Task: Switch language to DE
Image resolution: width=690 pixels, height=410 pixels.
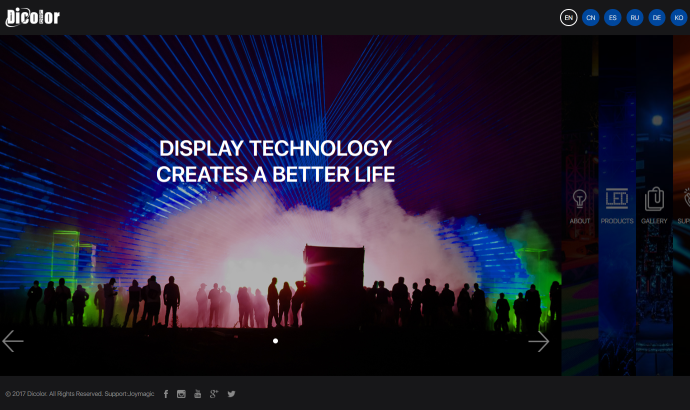Action: click(x=657, y=18)
